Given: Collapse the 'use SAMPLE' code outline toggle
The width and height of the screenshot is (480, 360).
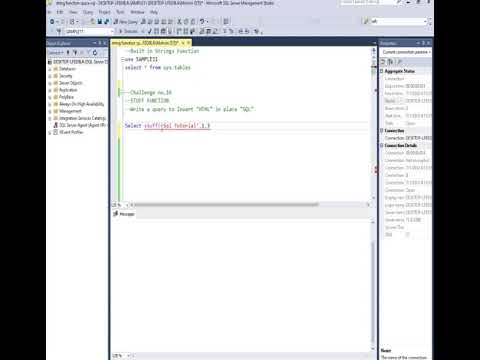Looking at the screenshot, I should pos(122,59).
